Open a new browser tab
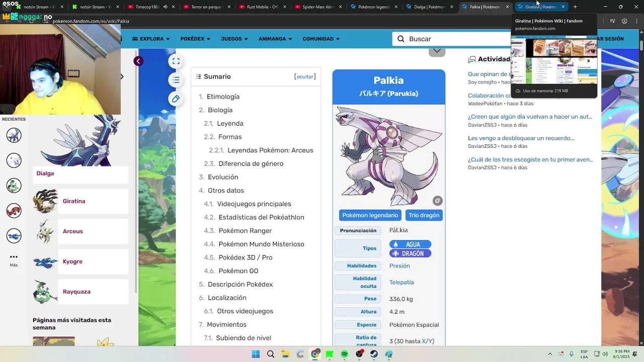Screen dimensions: 644x362 point(575,7)
